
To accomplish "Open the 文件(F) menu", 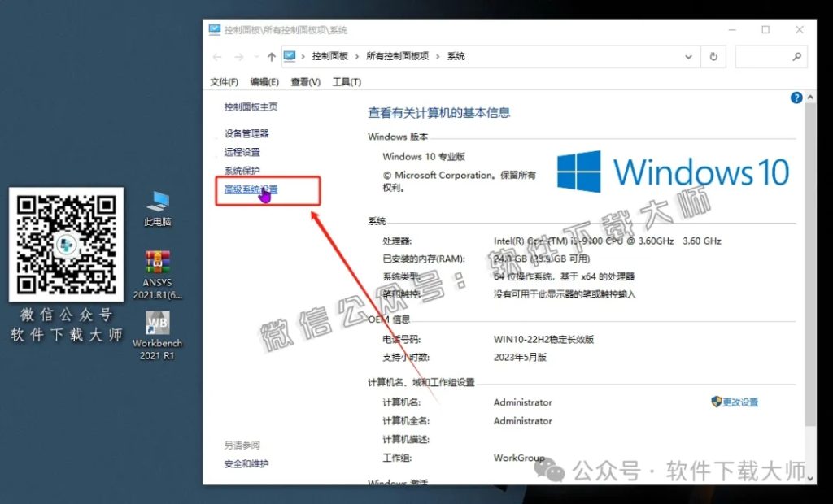I will (224, 82).
